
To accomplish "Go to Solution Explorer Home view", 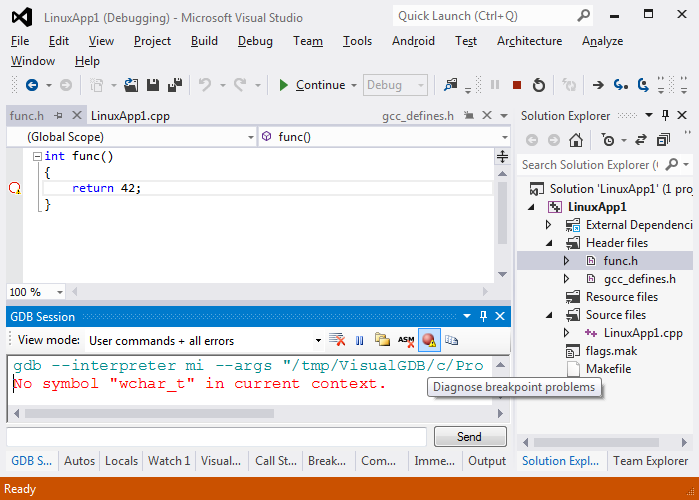I will point(576,140).
